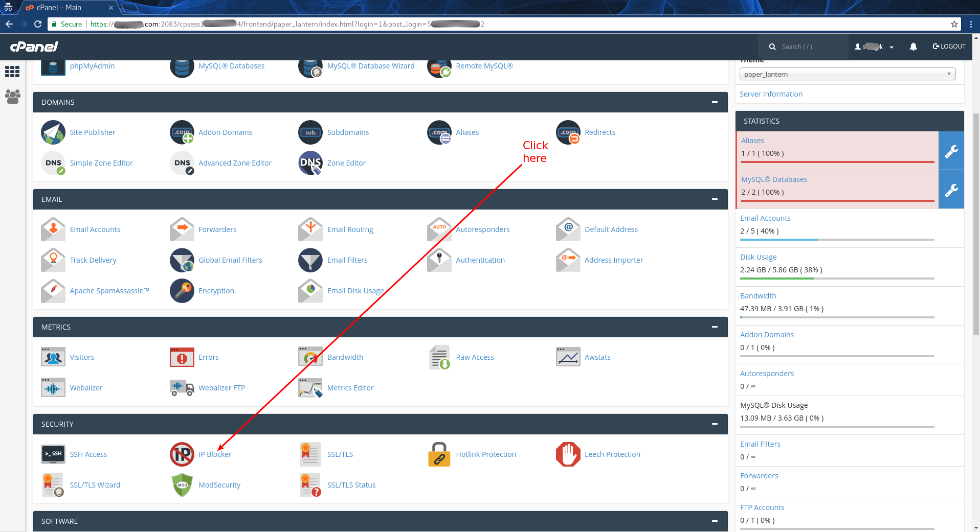The image size is (980, 532).
Task: Click the cPanel - Main browser tab
Action: click(x=69, y=8)
